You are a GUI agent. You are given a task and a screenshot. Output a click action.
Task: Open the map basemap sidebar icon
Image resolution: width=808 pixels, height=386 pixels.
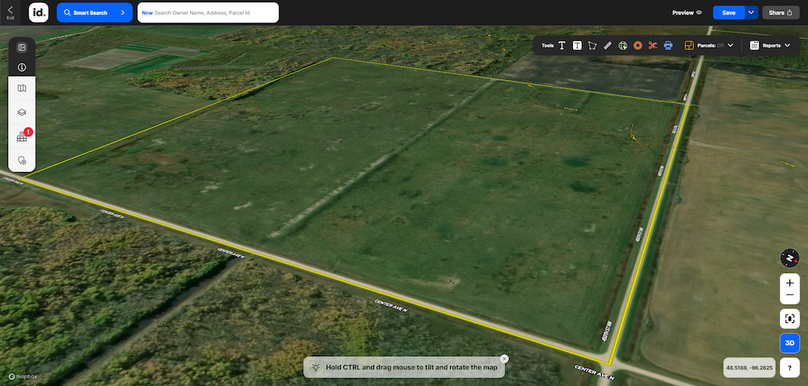(x=22, y=89)
